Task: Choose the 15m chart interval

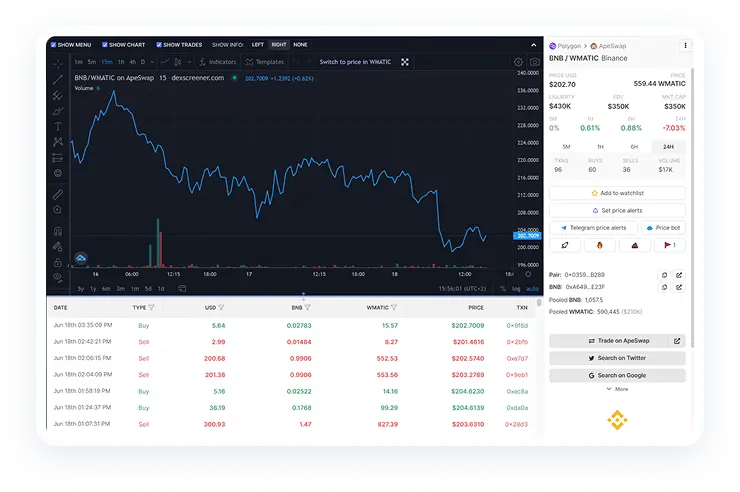Action: pos(107,62)
